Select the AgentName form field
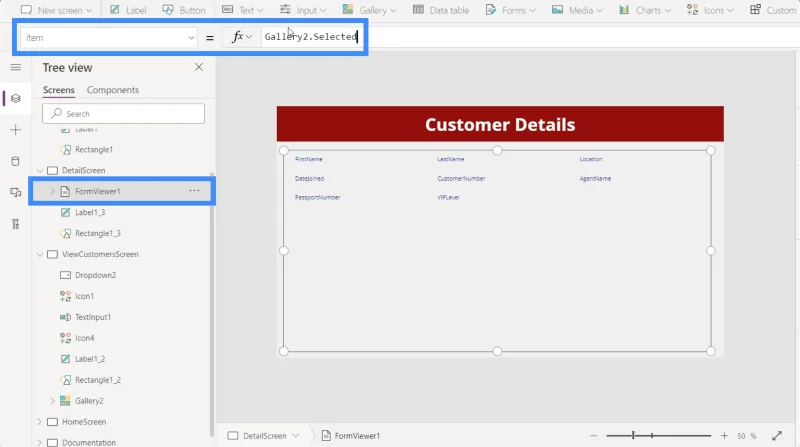 point(595,179)
